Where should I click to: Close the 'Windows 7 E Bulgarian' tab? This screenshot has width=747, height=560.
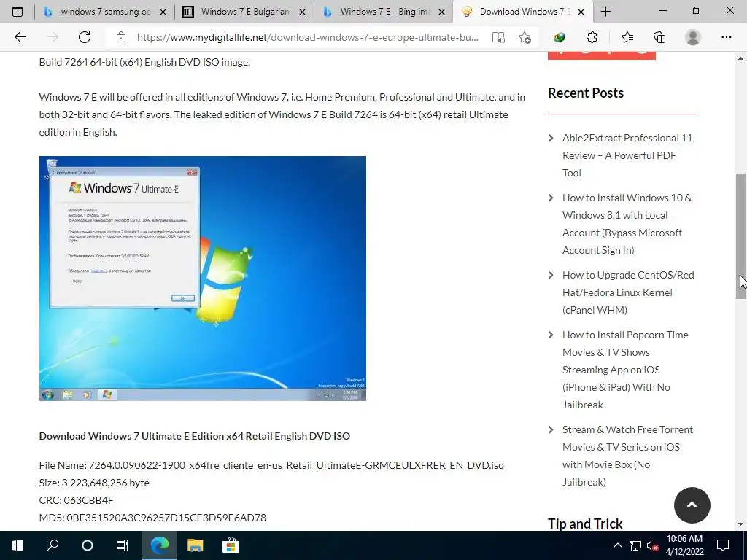[x=302, y=12]
